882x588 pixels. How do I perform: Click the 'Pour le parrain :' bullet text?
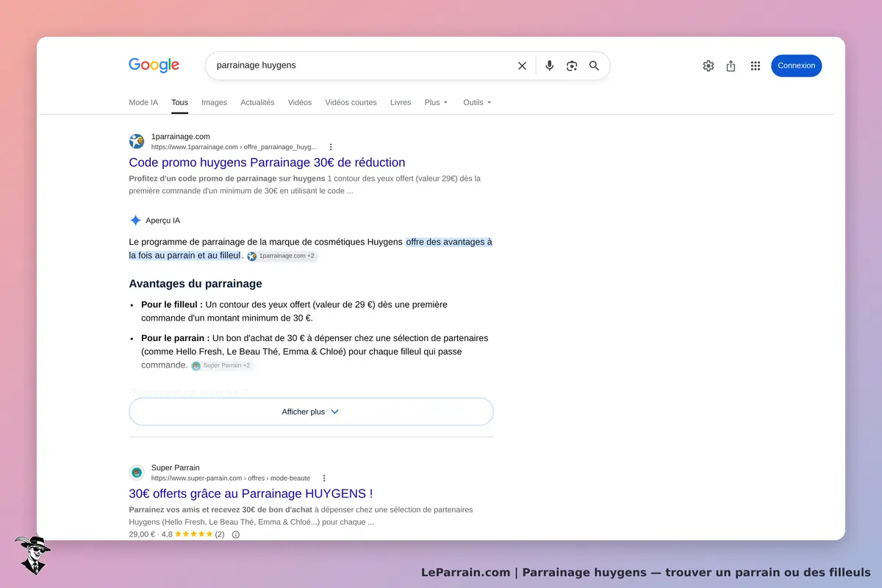tap(175, 338)
